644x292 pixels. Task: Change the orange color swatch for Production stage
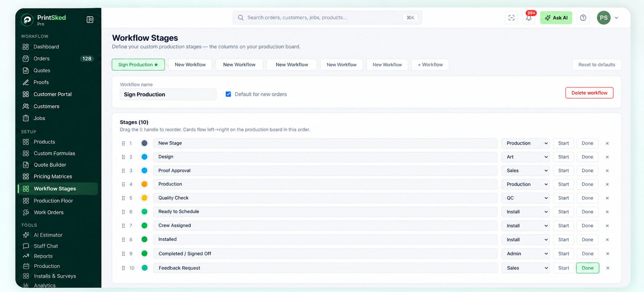coord(144,184)
